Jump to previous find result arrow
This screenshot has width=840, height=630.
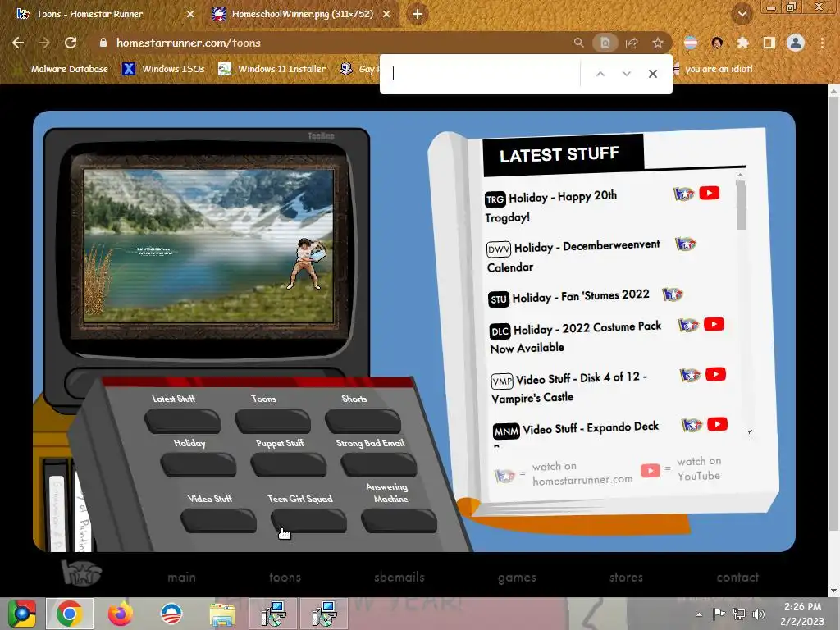[600, 74]
